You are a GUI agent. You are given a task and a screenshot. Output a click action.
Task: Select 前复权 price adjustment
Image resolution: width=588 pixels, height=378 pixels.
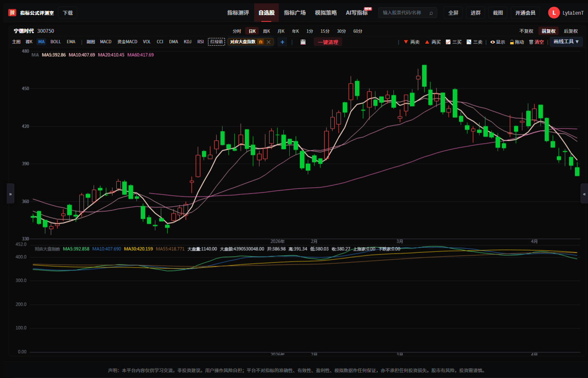click(x=549, y=31)
